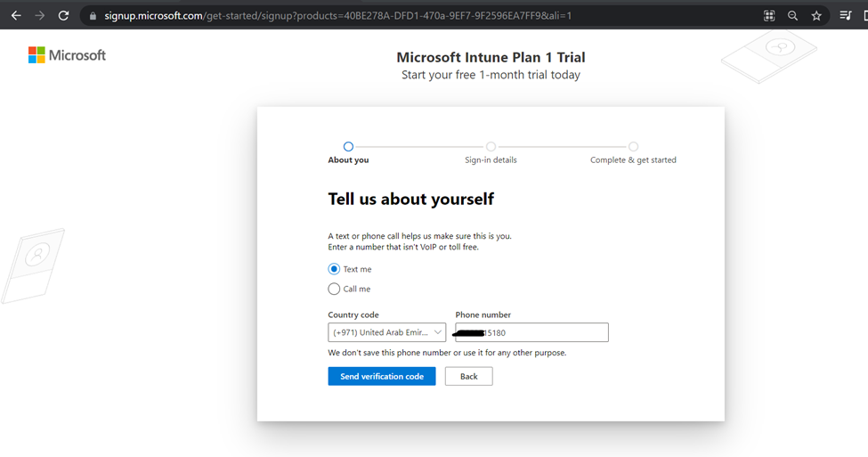Click the browser forward arrow
The image size is (868, 457).
pos(40,15)
